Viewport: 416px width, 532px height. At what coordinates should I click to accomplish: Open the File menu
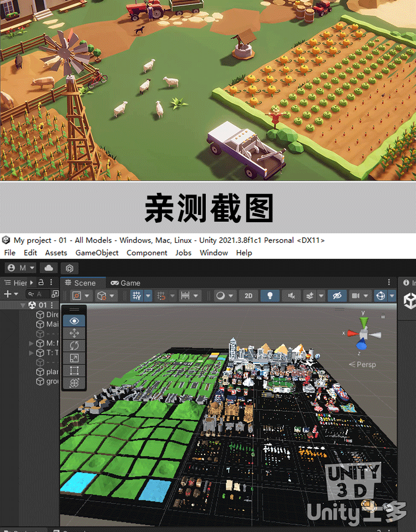(x=9, y=253)
